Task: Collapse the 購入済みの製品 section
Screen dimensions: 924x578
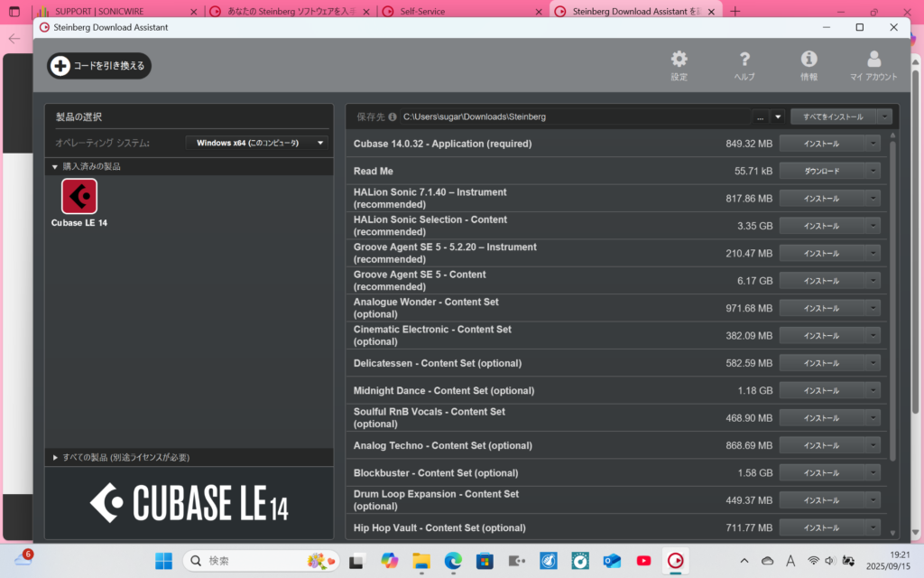Action: click(x=55, y=167)
